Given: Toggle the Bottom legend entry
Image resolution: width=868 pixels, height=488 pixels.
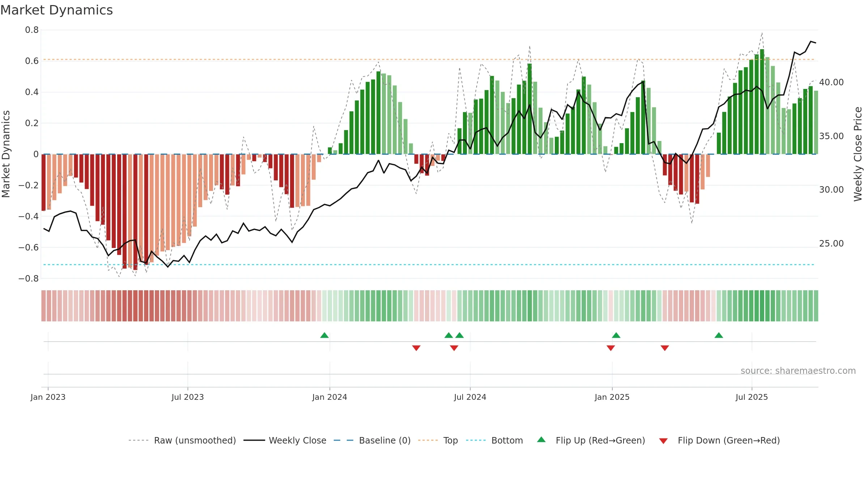Looking at the screenshot, I should (x=494, y=440).
